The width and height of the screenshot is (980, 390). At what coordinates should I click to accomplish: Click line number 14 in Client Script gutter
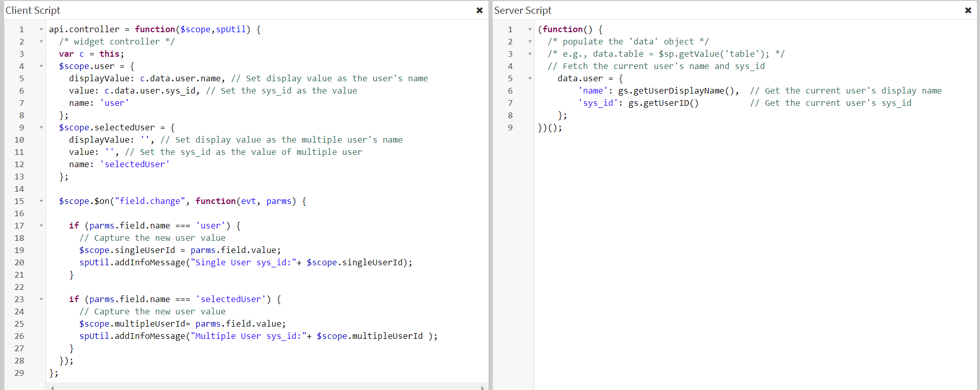point(19,189)
